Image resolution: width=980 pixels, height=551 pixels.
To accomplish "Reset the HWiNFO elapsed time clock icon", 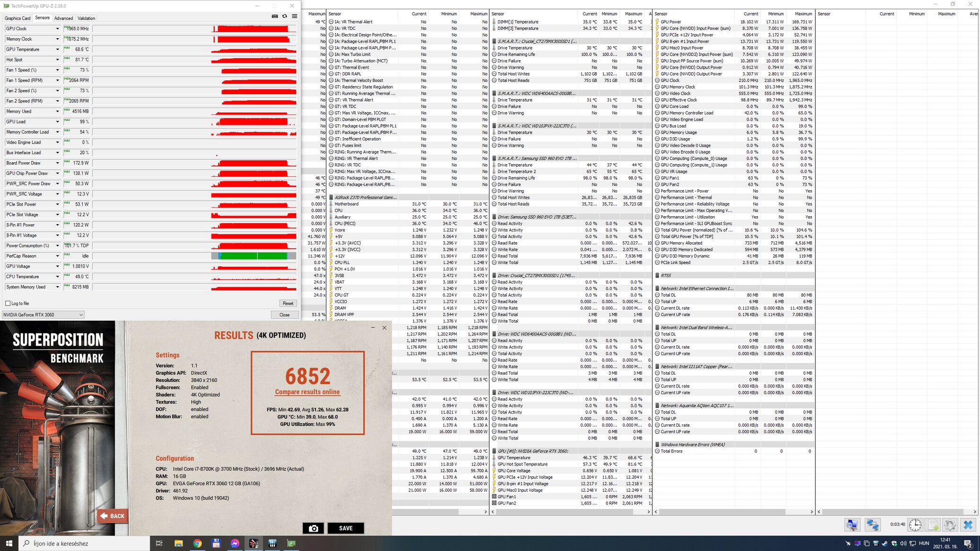I will coord(915,525).
